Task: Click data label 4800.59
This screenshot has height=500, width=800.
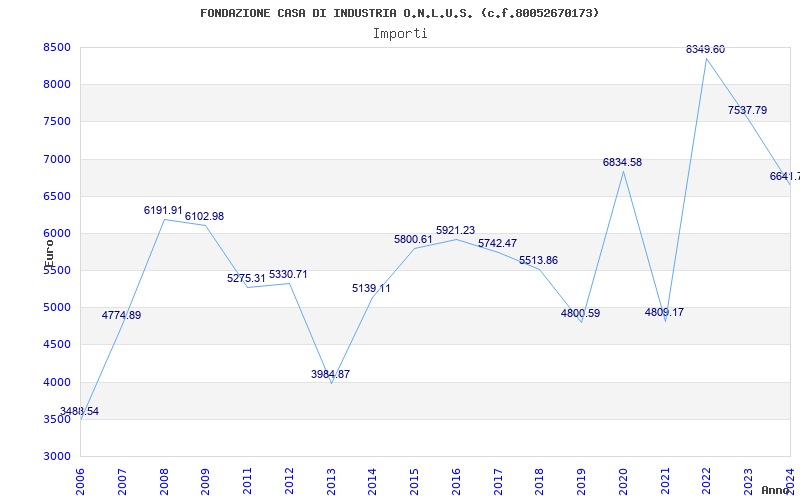Action: click(581, 313)
